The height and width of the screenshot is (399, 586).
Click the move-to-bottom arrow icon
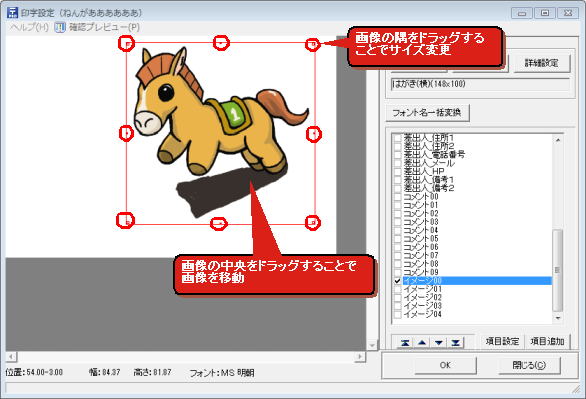coord(455,342)
